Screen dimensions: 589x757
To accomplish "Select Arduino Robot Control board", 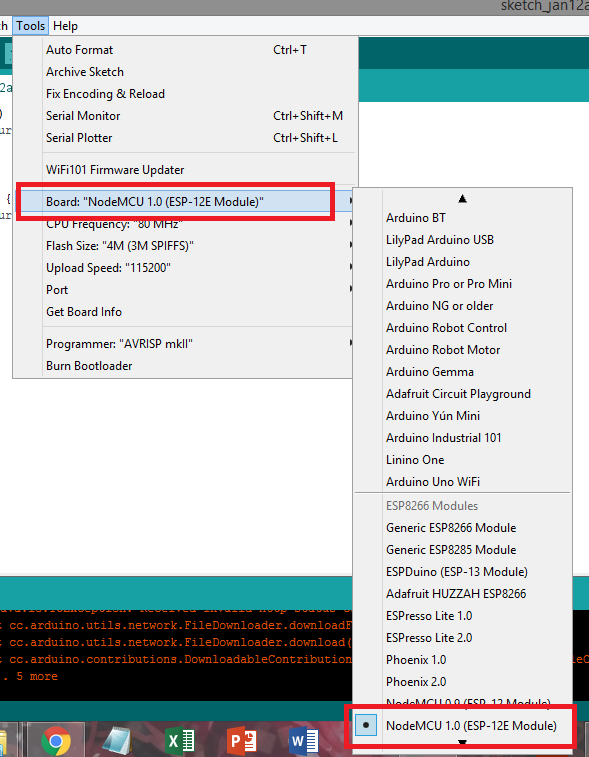I will (463, 328).
